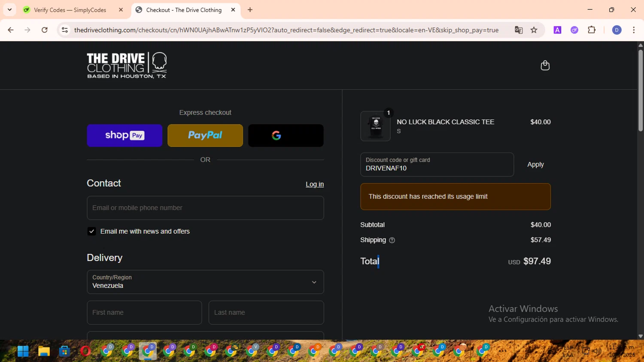644x362 pixels.
Task: Click the page vertical scrollbar
Action: [641, 90]
